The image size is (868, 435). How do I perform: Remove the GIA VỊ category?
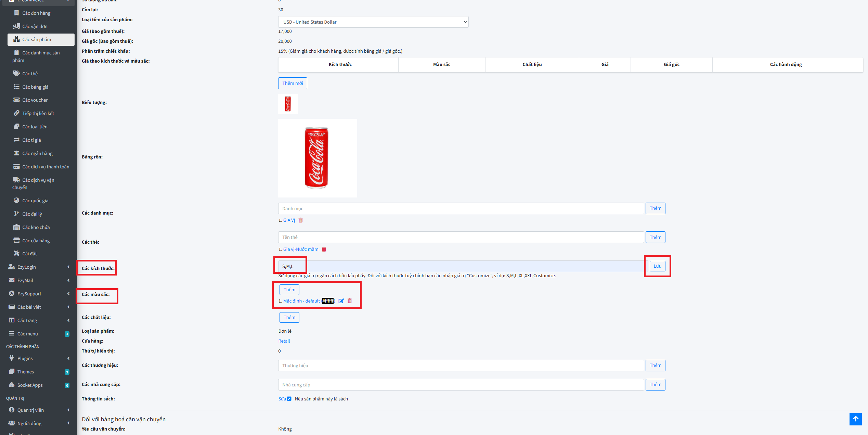[x=300, y=220]
